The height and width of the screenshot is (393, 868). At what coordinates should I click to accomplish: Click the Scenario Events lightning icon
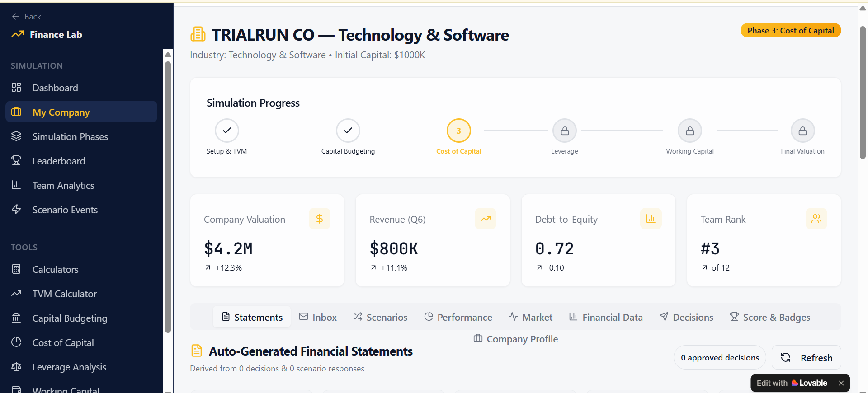[16, 210]
